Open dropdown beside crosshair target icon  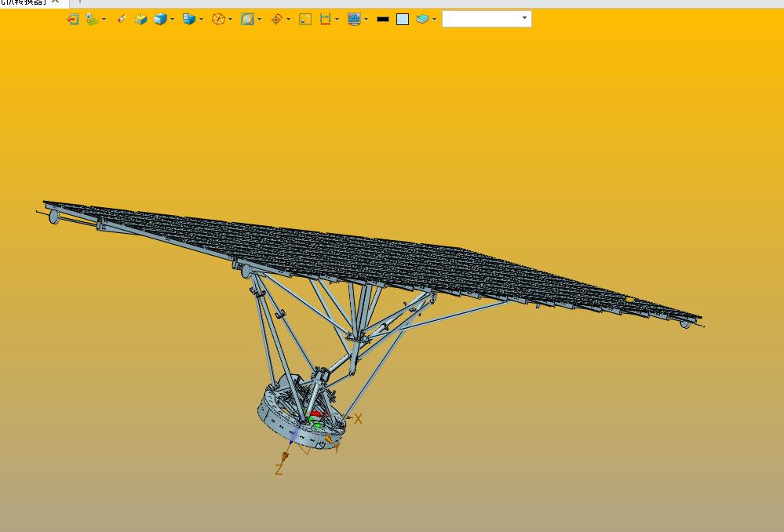pyautogui.click(x=289, y=19)
